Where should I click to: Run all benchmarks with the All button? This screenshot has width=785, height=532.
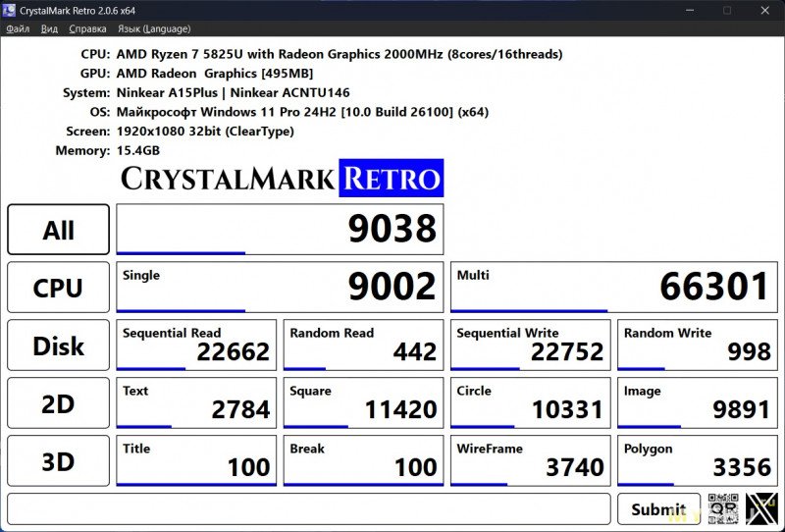pyautogui.click(x=59, y=230)
